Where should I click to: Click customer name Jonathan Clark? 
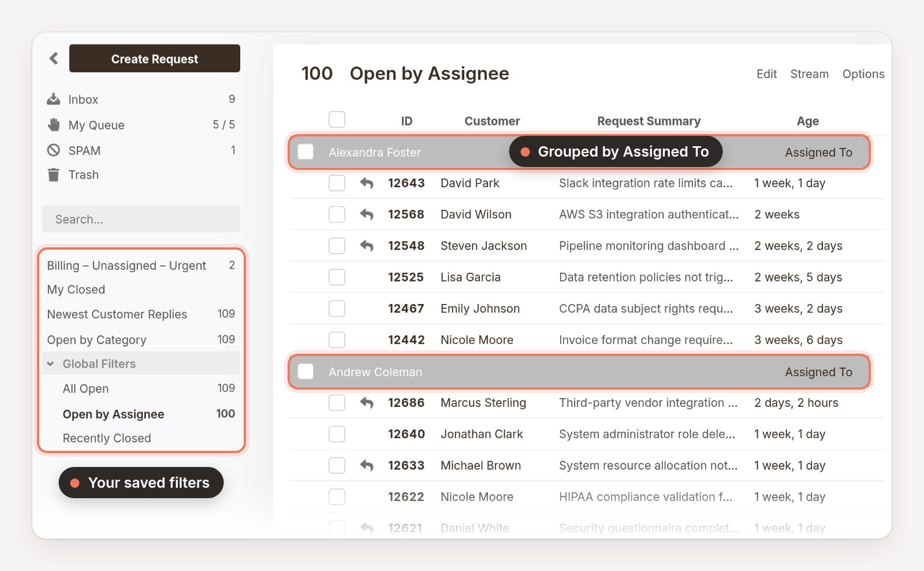[x=482, y=434]
